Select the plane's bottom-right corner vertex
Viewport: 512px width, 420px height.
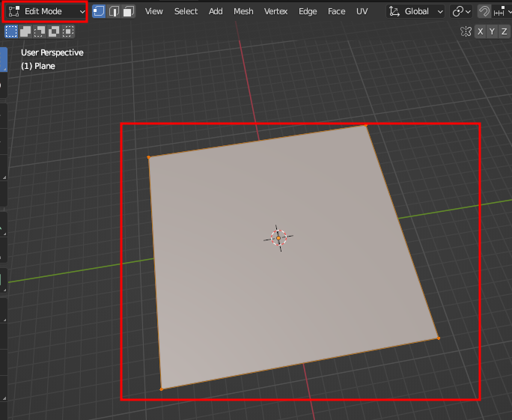pos(439,338)
